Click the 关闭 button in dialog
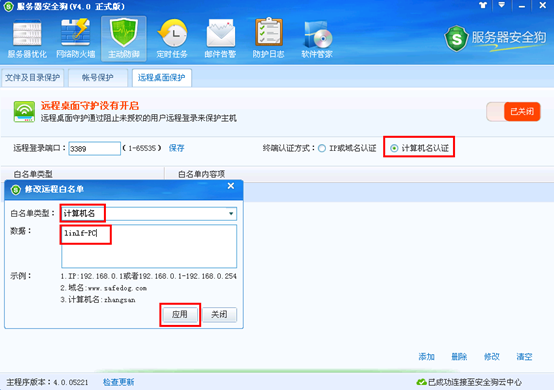The height and width of the screenshot is (390, 554). click(x=219, y=314)
